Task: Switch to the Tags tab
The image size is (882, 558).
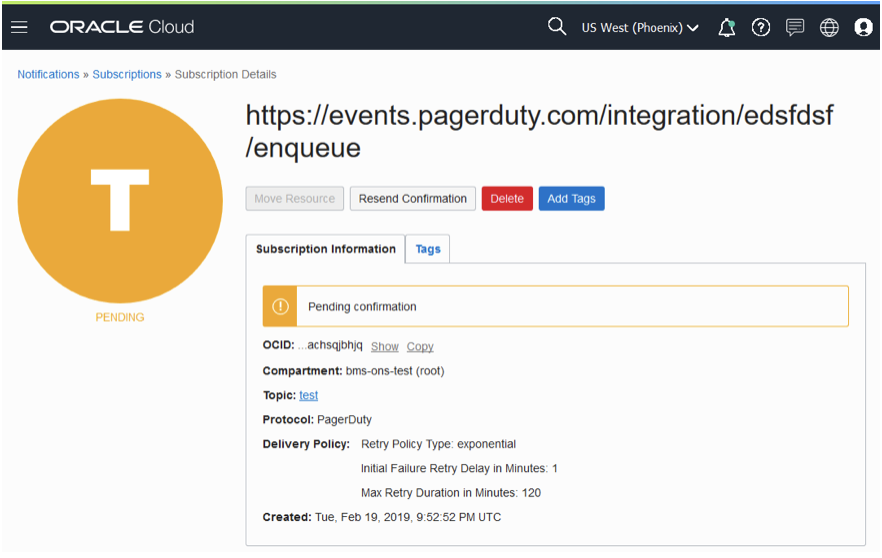Action: (x=428, y=250)
